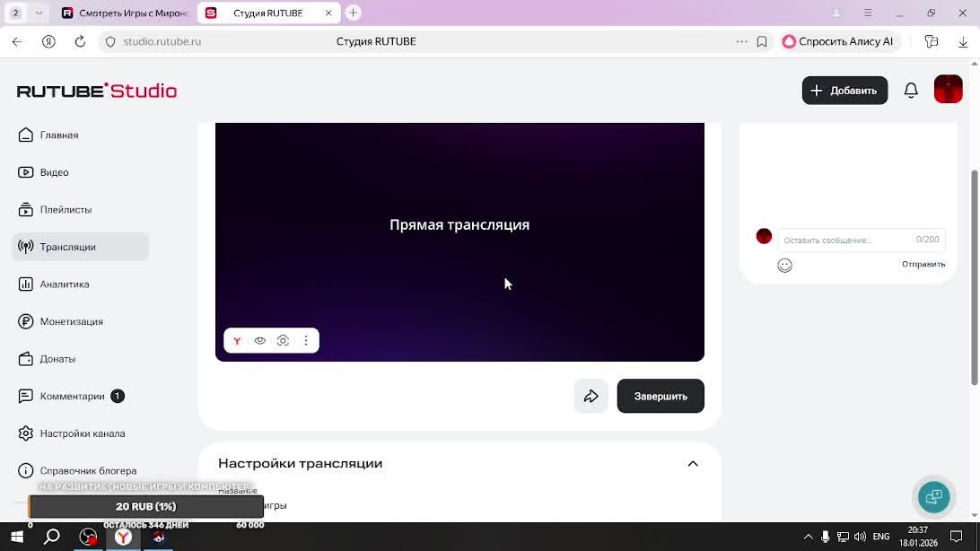This screenshot has width=980, height=551.
Task: Click the network tray icon
Action: pyautogui.click(x=843, y=537)
